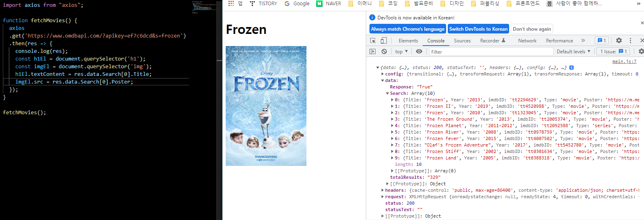
Task: Toggle the device toolbar icon
Action: pyautogui.click(x=384, y=40)
